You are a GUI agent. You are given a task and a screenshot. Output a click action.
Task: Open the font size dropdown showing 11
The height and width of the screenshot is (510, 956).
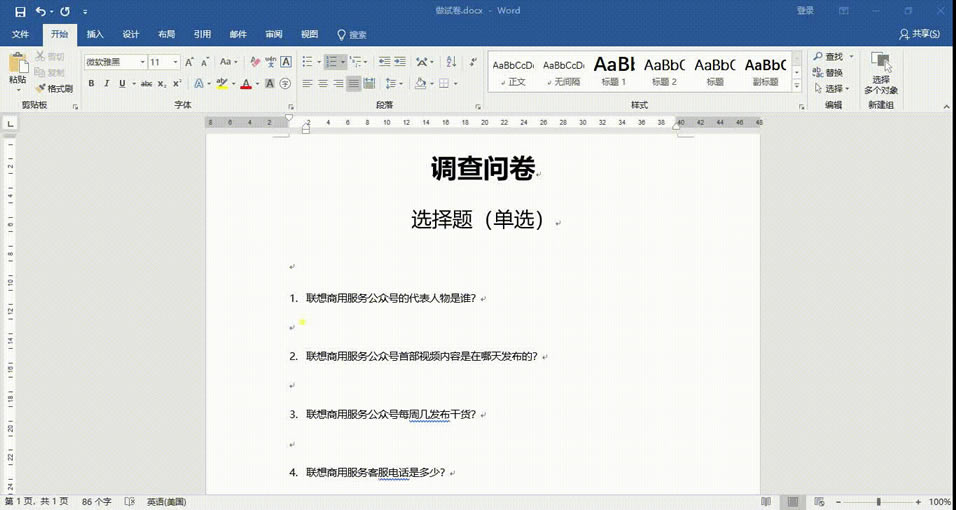(176, 62)
